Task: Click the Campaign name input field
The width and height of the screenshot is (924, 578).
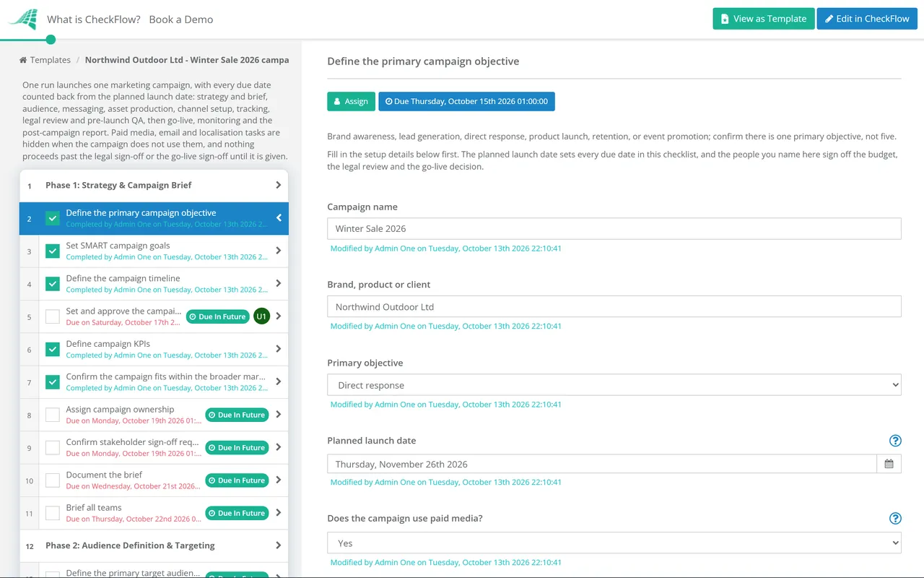Action: (614, 228)
